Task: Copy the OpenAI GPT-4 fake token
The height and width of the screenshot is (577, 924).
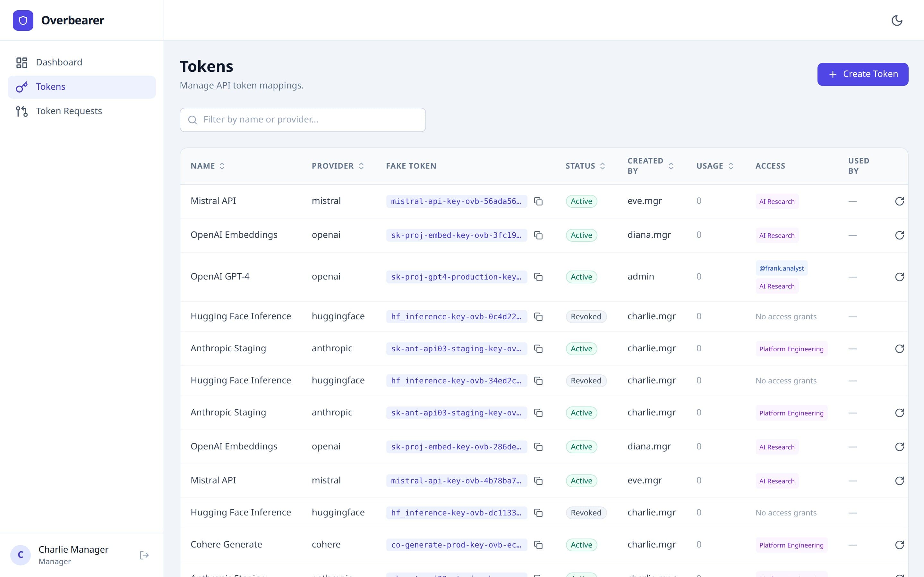Action: click(x=539, y=277)
